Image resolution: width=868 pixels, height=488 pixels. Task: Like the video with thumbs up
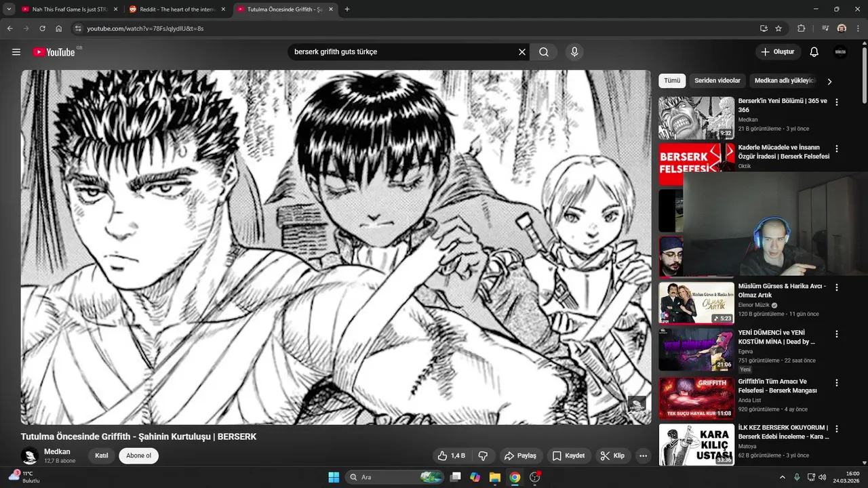click(x=451, y=455)
